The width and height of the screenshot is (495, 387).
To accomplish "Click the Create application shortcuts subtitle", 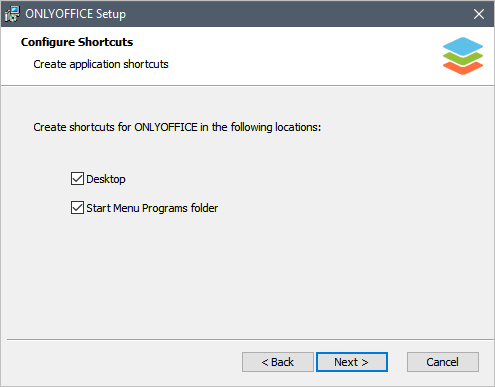I will coord(101,64).
